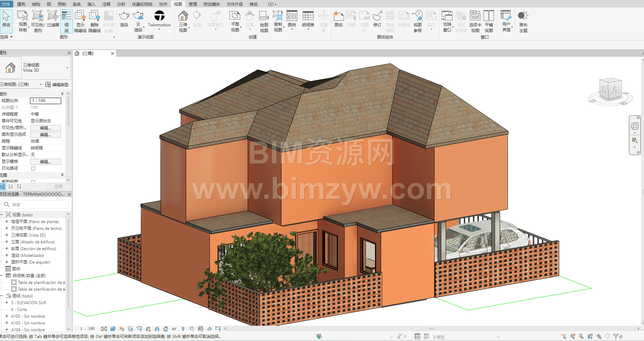Switch to the 管理 ribbon tab

(x=193, y=4)
